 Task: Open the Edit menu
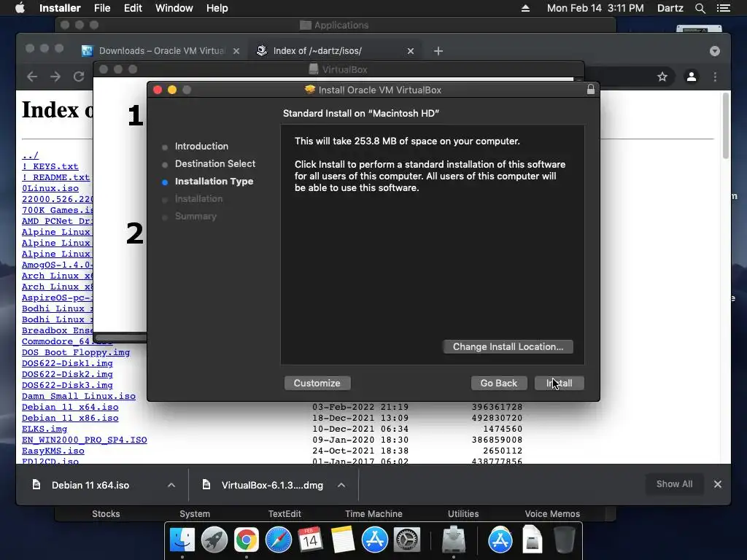pyautogui.click(x=133, y=8)
